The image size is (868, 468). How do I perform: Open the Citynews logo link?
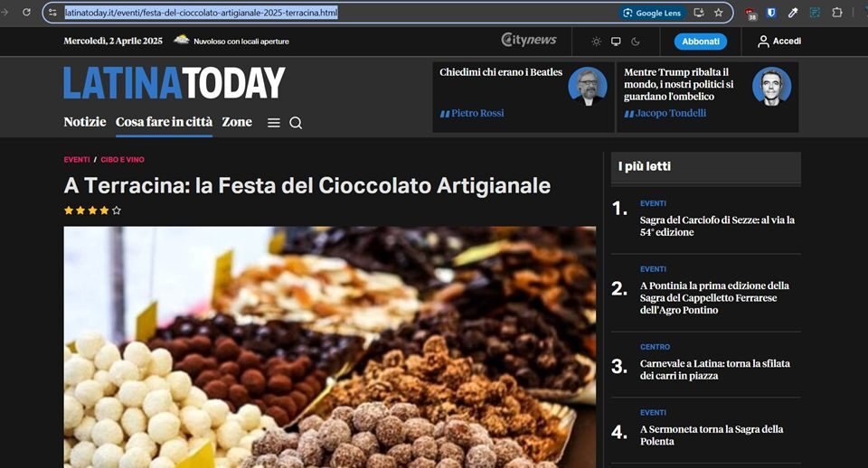click(x=529, y=40)
